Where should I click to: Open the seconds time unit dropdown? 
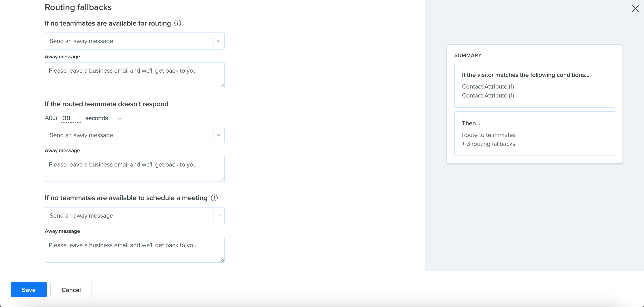(x=104, y=118)
